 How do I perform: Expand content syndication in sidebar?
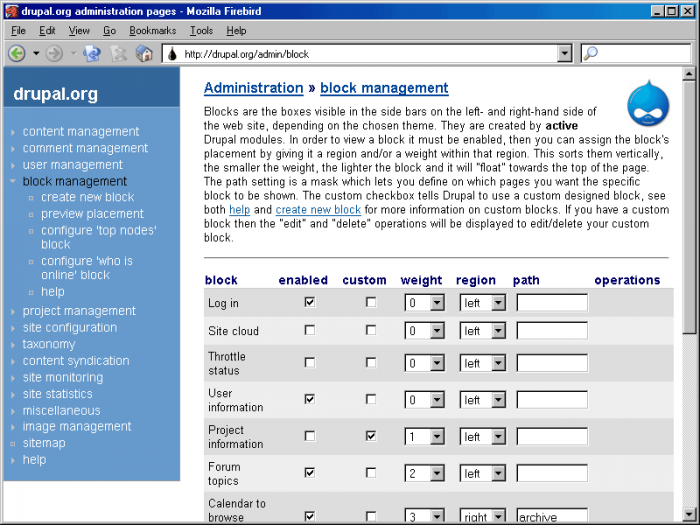[x=76, y=361]
